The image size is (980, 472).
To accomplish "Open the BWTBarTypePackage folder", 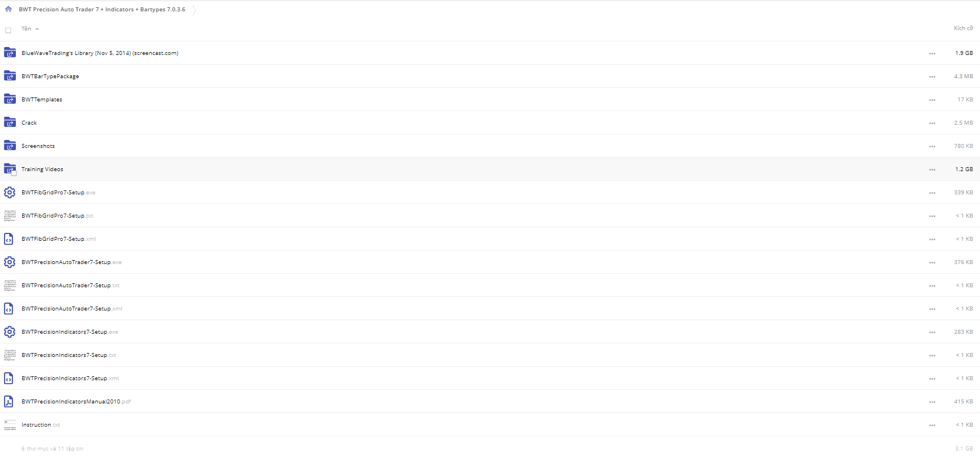I will pyautogui.click(x=50, y=76).
